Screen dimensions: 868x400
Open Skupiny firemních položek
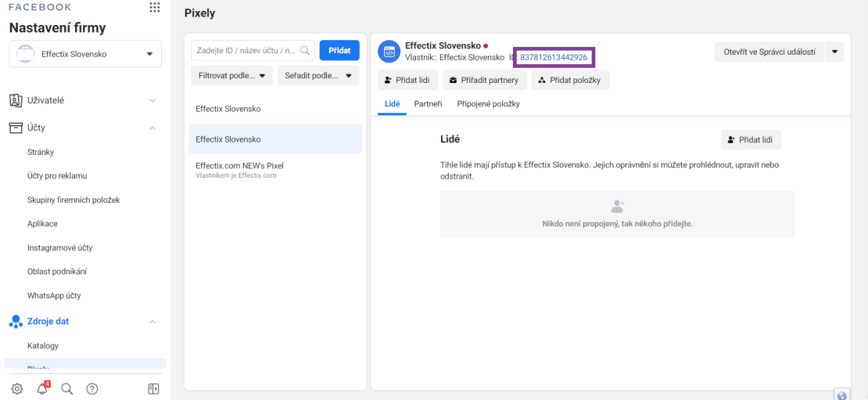click(74, 200)
